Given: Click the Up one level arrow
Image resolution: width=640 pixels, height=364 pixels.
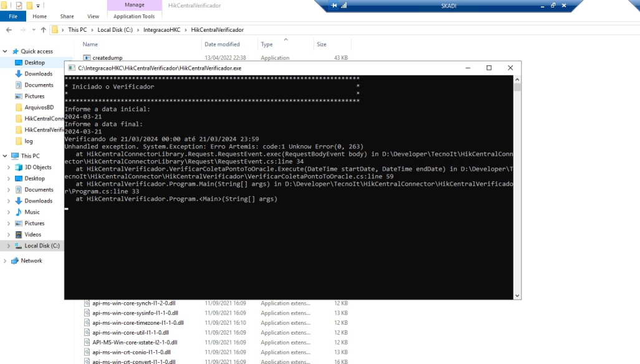Looking at the screenshot, I should point(43,30).
